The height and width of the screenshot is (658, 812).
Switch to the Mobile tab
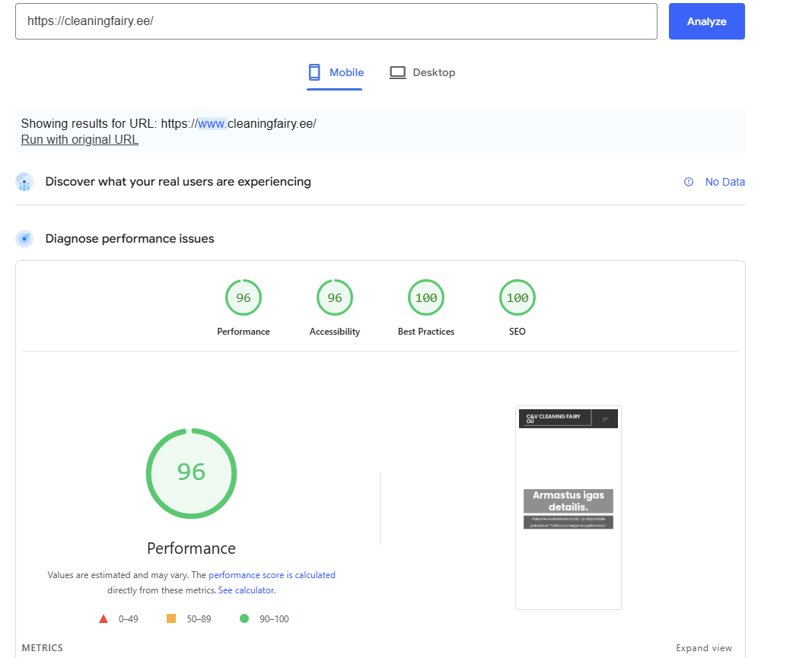pos(335,72)
